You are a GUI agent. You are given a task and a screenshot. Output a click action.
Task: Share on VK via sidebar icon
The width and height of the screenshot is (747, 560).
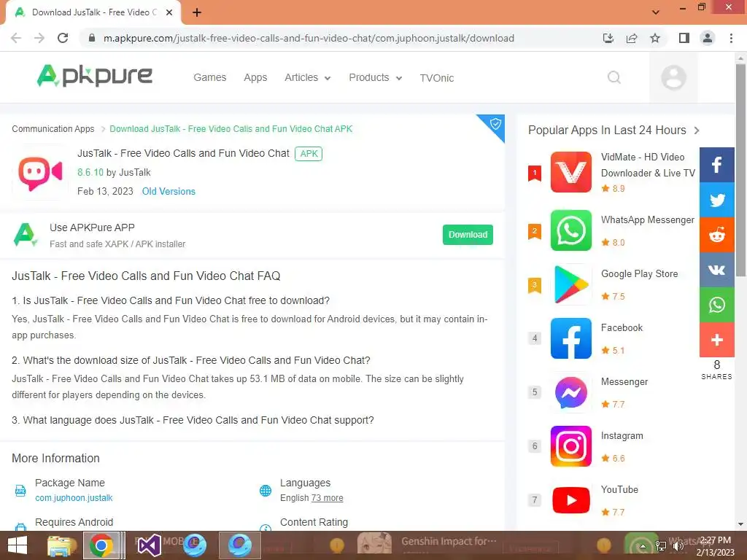coord(716,270)
